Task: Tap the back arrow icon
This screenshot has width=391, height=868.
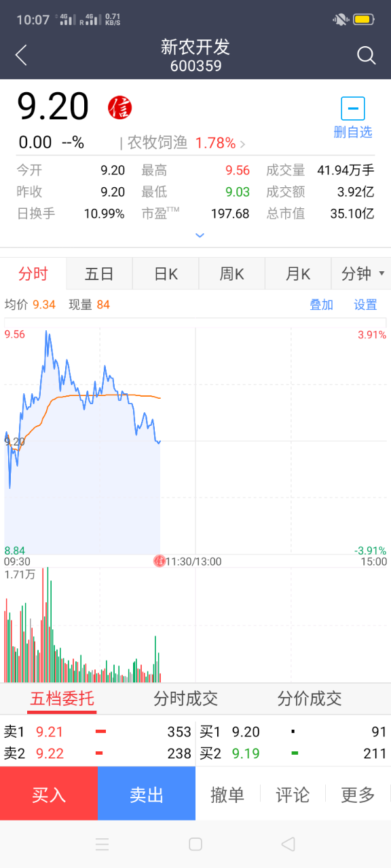Action: pyautogui.click(x=21, y=55)
